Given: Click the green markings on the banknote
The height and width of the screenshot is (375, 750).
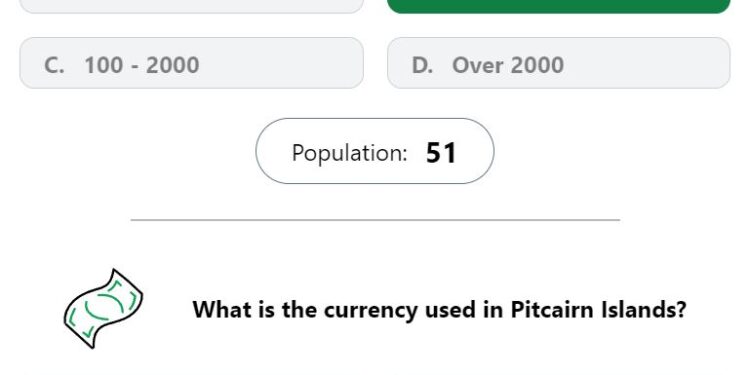Looking at the screenshot, I should point(102,308).
